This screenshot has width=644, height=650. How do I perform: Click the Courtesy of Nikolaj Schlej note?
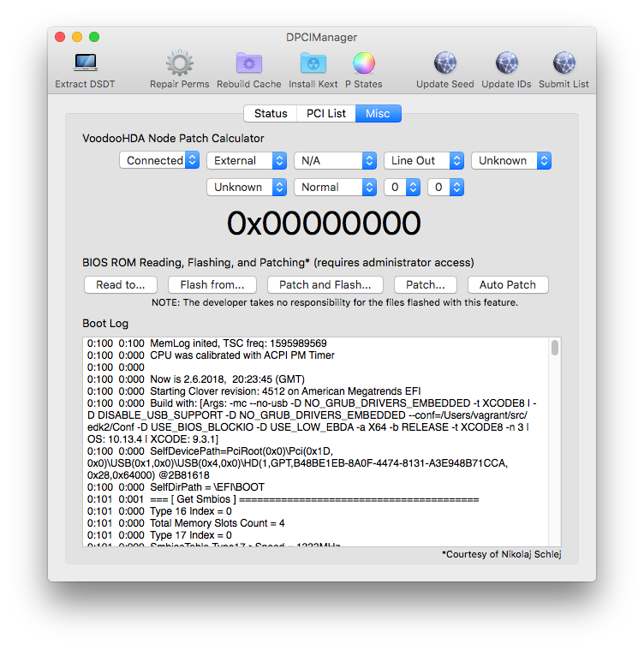[502, 554]
